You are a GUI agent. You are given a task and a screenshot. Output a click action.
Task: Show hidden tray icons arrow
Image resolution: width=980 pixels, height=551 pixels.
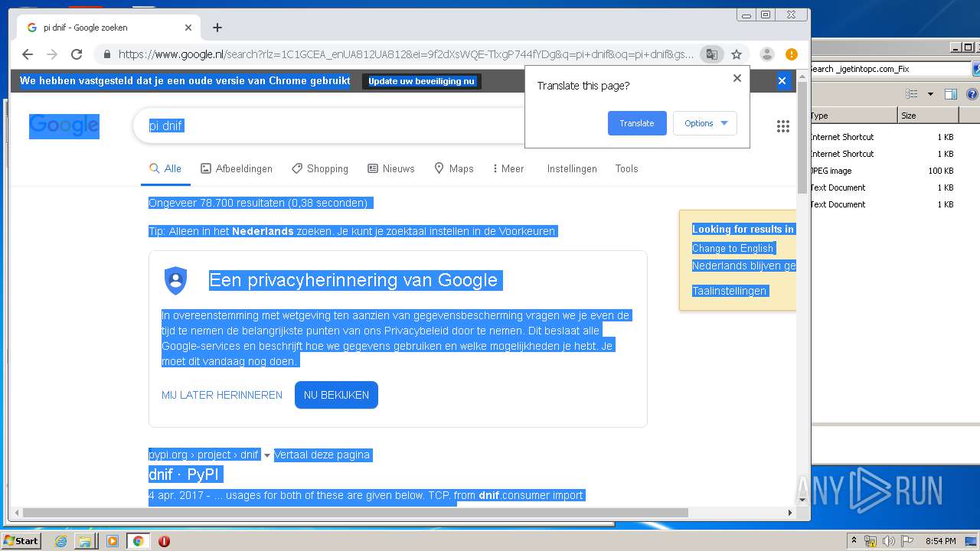pyautogui.click(x=854, y=541)
